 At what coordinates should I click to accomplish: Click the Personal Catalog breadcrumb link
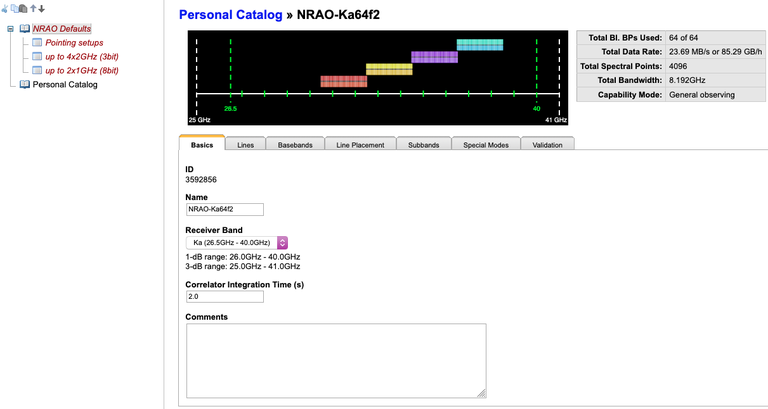pos(230,15)
